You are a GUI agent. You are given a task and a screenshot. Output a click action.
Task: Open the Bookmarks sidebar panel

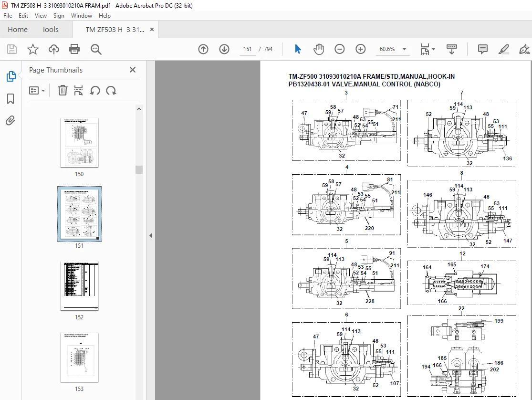click(10, 99)
